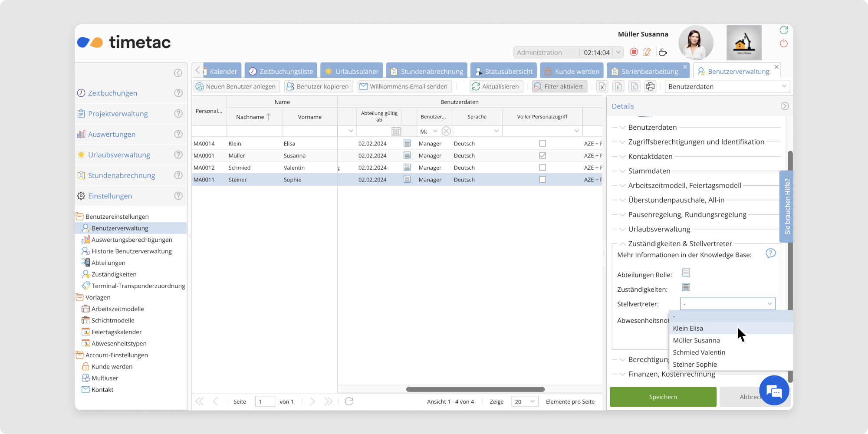
Task: Tick Voller Personalzugriff checkbox for Klein Elisa
Action: click(x=542, y=143)
